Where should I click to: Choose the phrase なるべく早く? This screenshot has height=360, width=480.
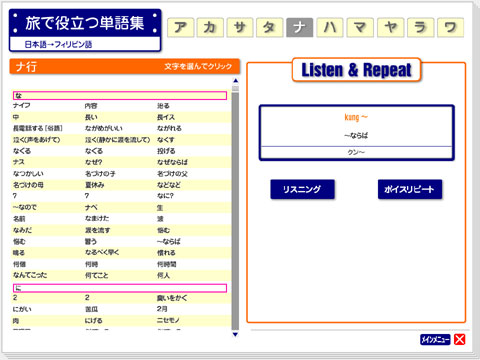point(102,253)
